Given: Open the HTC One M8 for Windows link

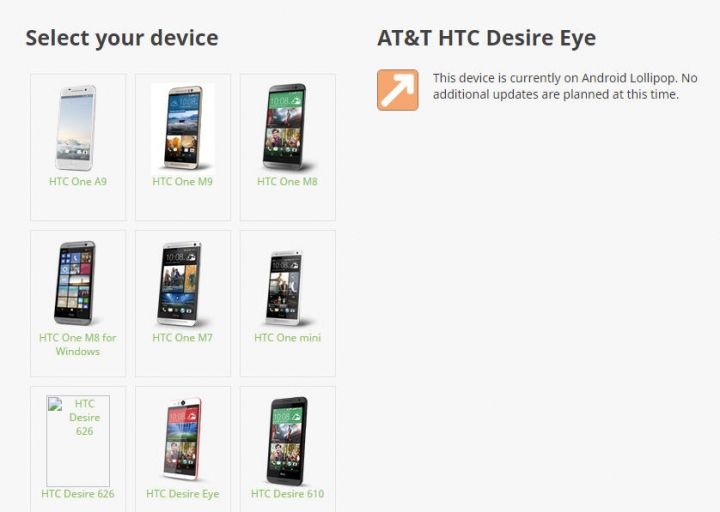Looking at the screenshot, I should coord(78,344).
